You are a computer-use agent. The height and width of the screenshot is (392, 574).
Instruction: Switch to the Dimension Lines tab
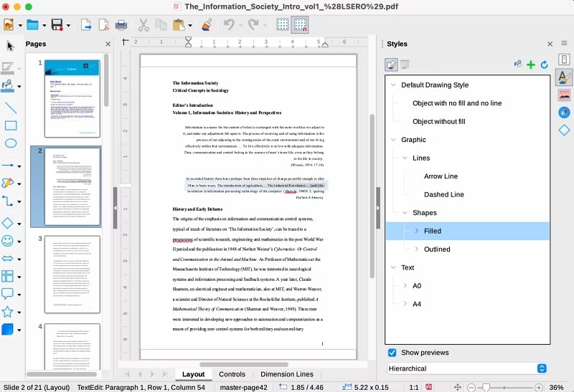coord(286,374)
